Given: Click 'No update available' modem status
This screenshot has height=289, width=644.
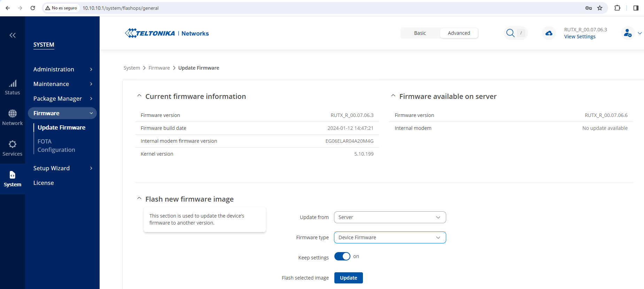Looking at the screenshot, I should (605, 128).
